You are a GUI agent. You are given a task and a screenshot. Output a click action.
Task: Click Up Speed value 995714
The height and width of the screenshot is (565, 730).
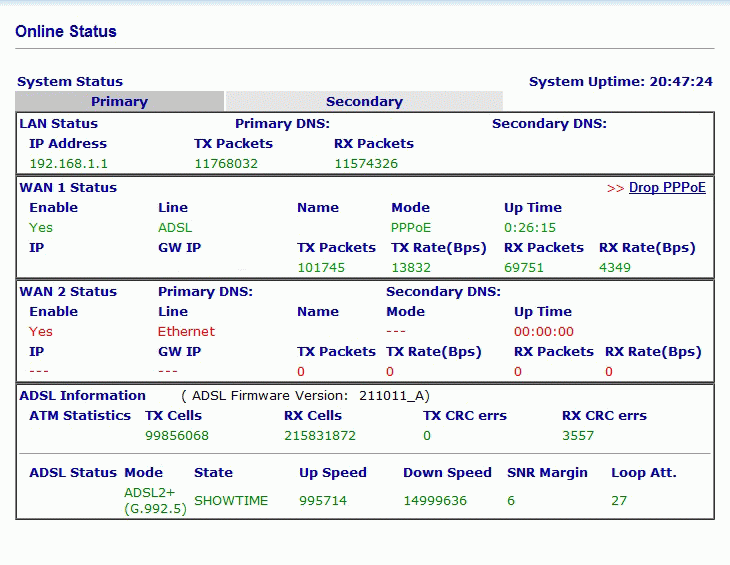click(323, 501)
